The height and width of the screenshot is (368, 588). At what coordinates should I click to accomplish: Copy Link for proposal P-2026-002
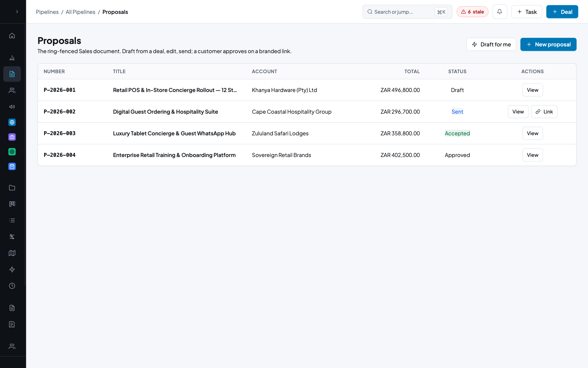(544, 112)
